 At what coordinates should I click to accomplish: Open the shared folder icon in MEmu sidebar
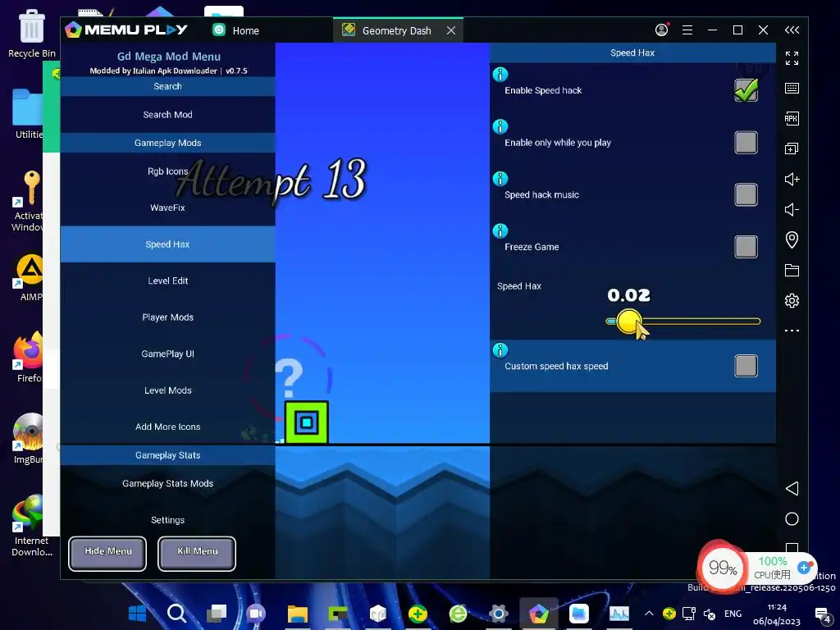[792, 270]
